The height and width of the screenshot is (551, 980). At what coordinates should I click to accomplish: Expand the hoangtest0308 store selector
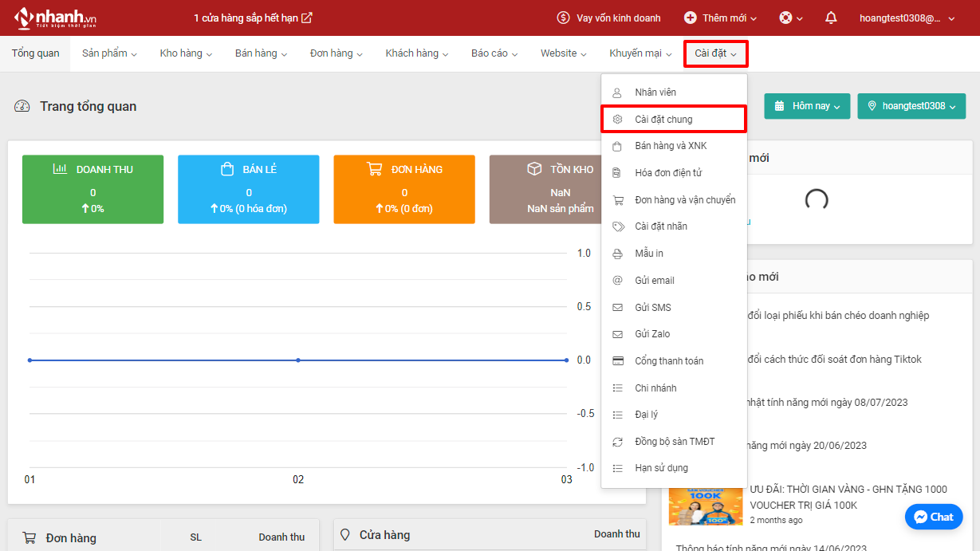(911, 106)
